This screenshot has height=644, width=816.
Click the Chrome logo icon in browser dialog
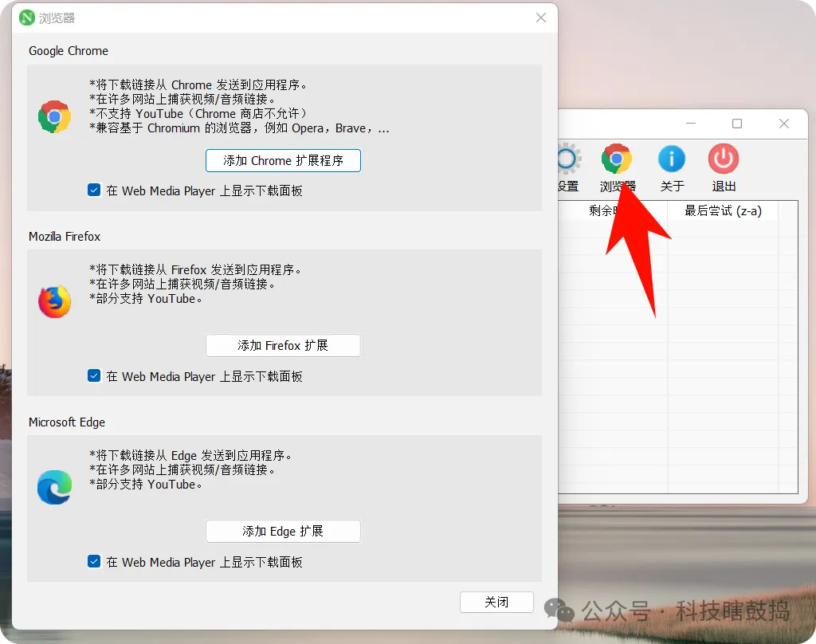pyautogui.click(x=55, y=116)
